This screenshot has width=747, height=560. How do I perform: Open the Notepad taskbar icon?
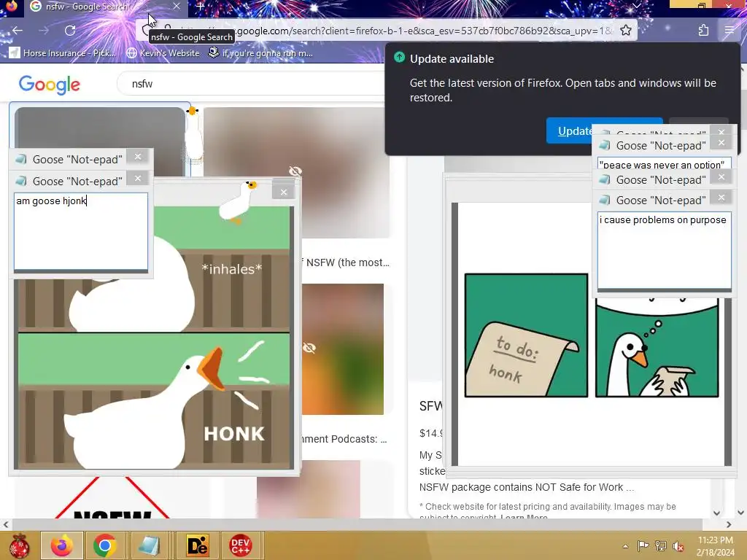149,545
